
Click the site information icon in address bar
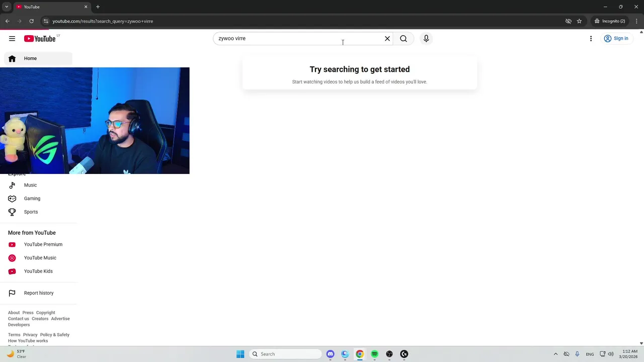click(46, 21)
